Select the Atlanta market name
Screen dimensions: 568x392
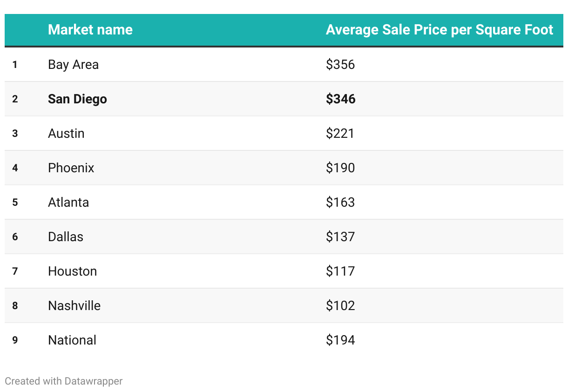coord(68,202)
